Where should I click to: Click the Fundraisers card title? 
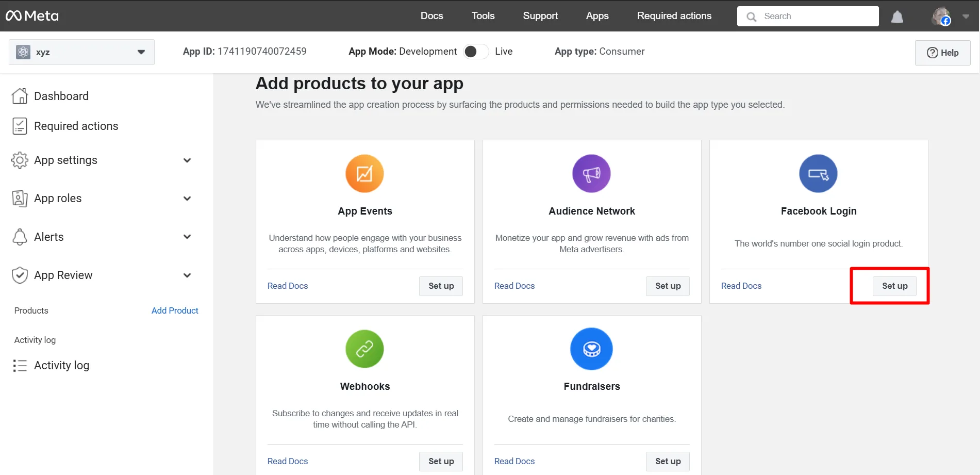pyautogui.click(x=592, y=386)
